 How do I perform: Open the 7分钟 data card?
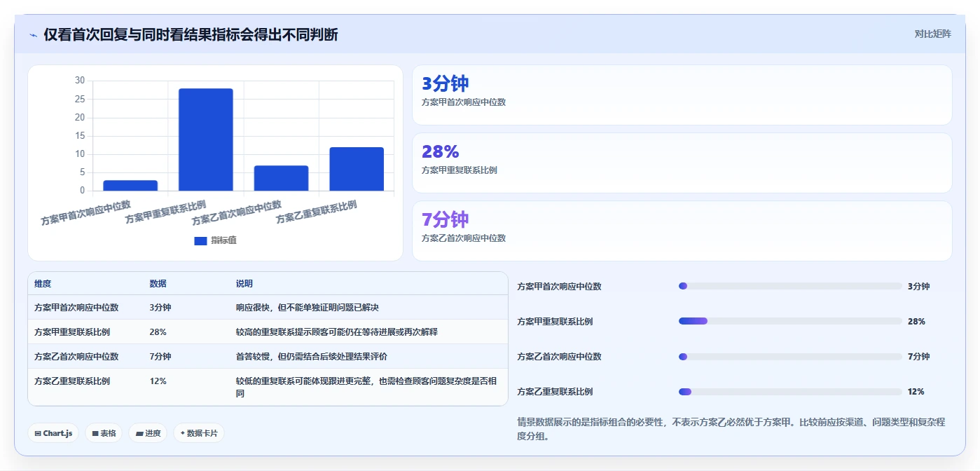682,231
